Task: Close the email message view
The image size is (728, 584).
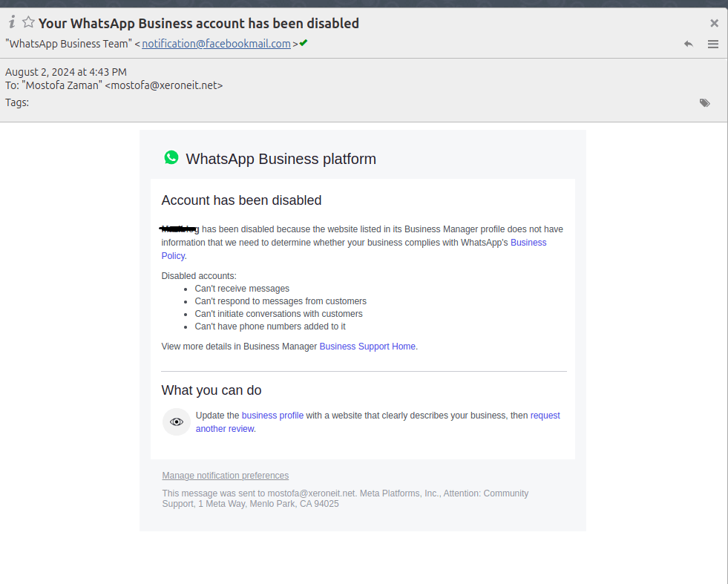Action: point(714,23)
